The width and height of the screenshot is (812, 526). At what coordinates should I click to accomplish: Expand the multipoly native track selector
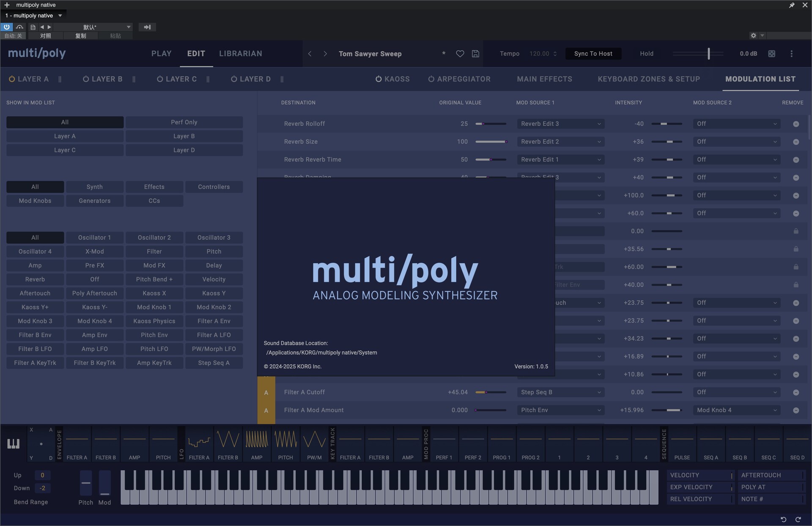(x=34, y=16)
